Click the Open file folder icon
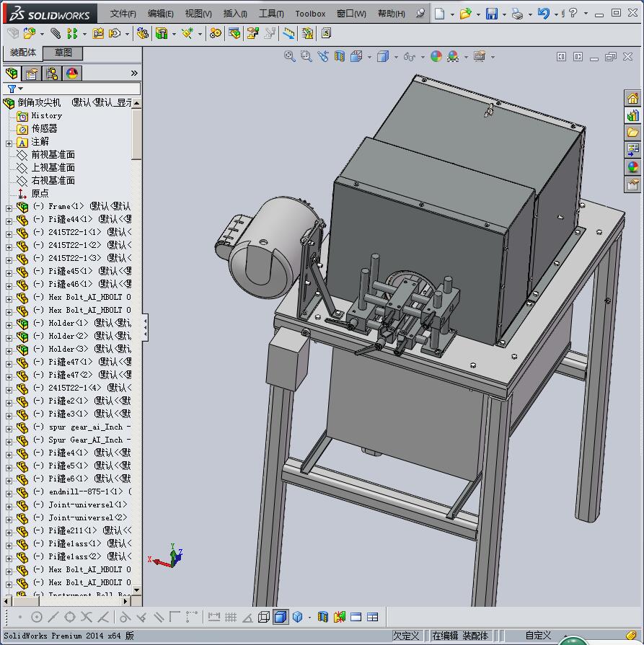This screenshot has width=644, height=645. 465,14
